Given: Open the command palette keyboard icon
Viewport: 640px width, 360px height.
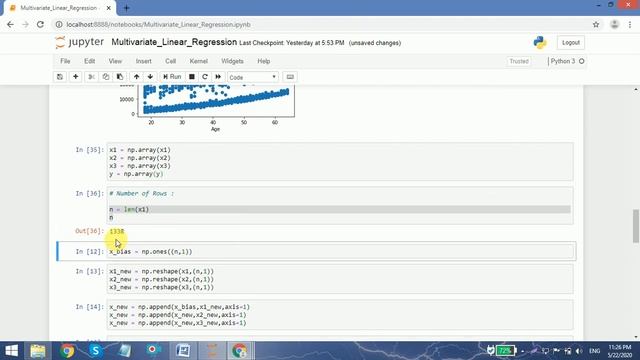Looking at the screenshot, I should (x=290, y=77).
